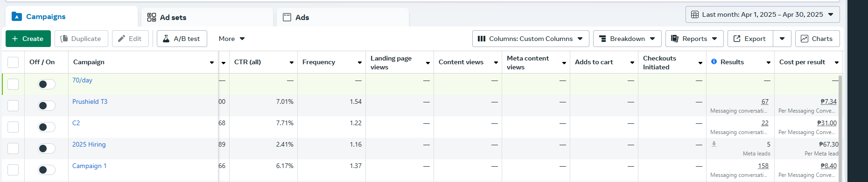868x182 pixels.
Task: Click download icon in 2025 Hiring results
Action: point(714,144)
